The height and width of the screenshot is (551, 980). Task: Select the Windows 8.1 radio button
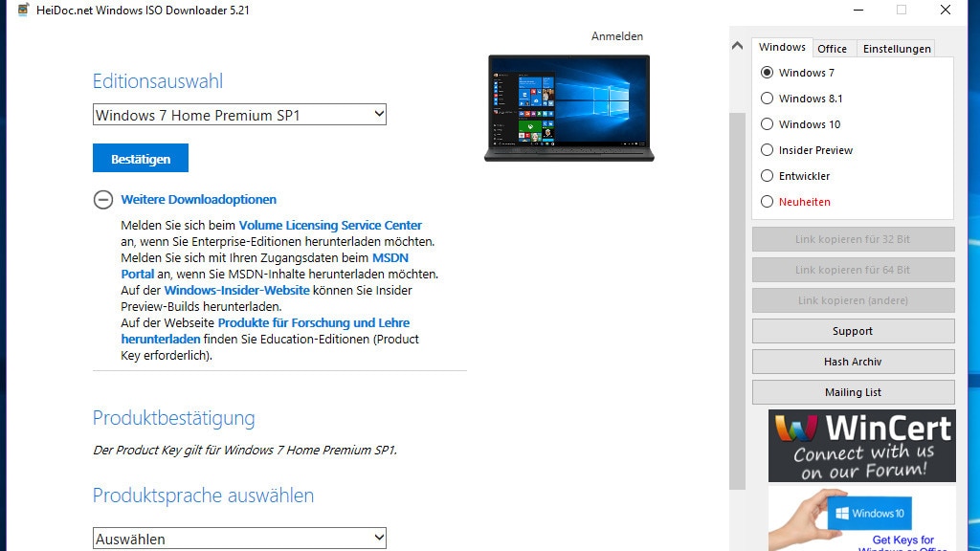(767, 99)
